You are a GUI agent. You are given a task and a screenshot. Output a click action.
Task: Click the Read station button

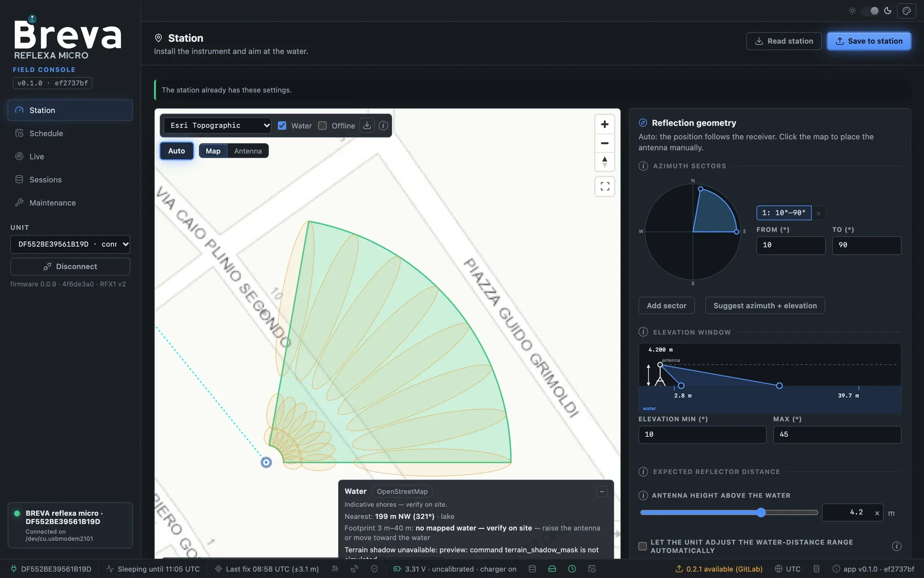click(784, 41)
